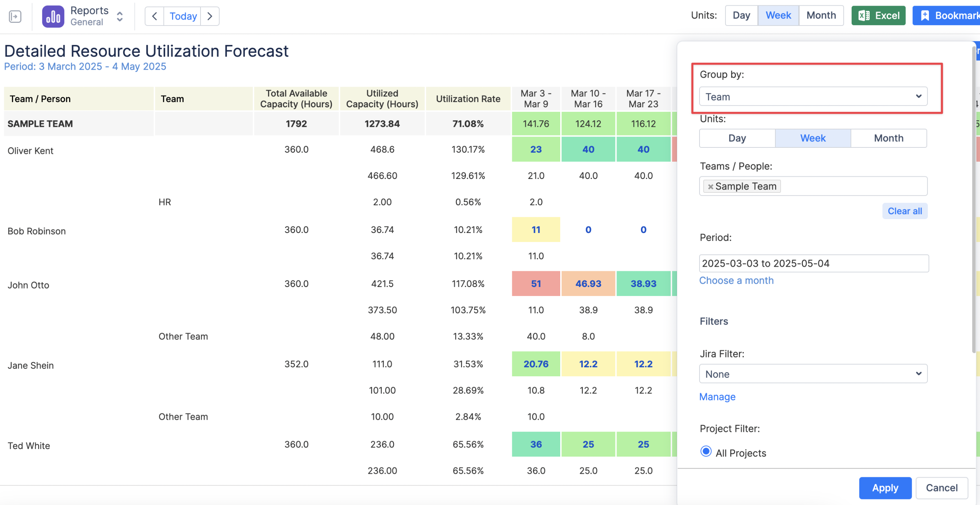Click the Today button
The image size is (980, 505).
coord(182,17)
